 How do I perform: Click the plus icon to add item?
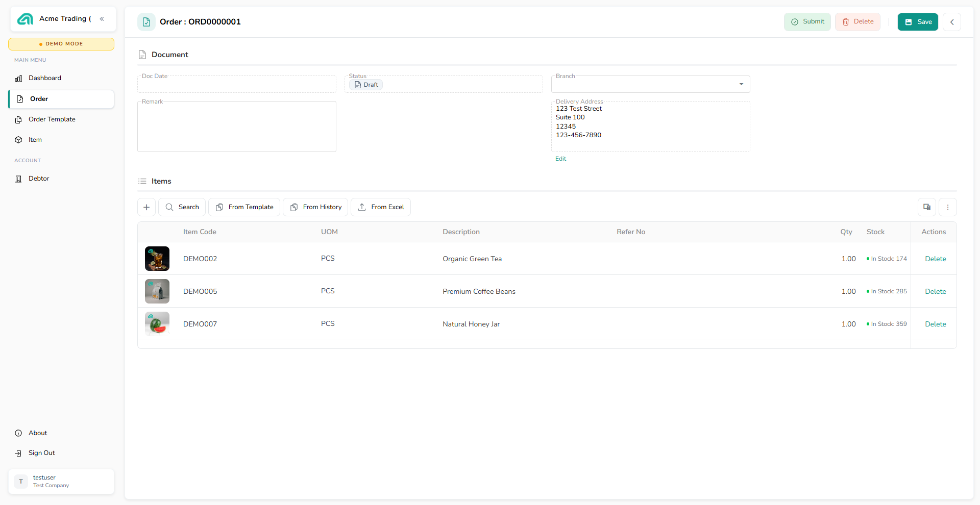click(146, 207)
